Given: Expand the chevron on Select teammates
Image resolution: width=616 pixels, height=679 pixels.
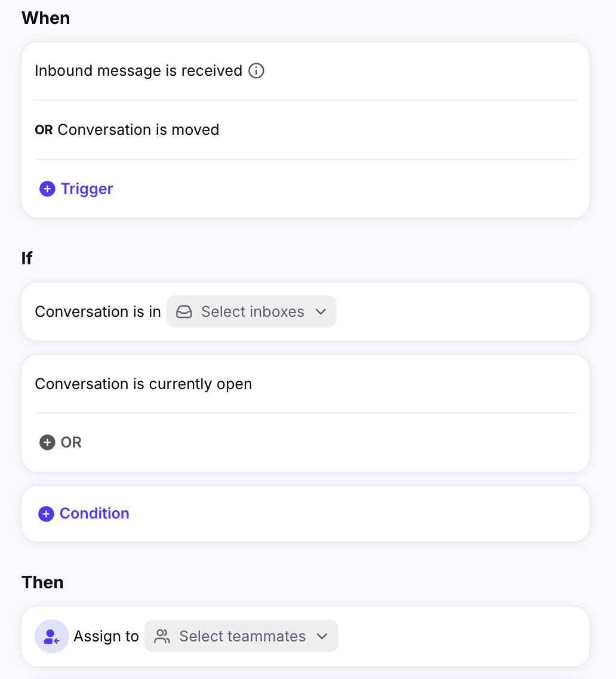Looking at the screenshot, I should (322, 637).
